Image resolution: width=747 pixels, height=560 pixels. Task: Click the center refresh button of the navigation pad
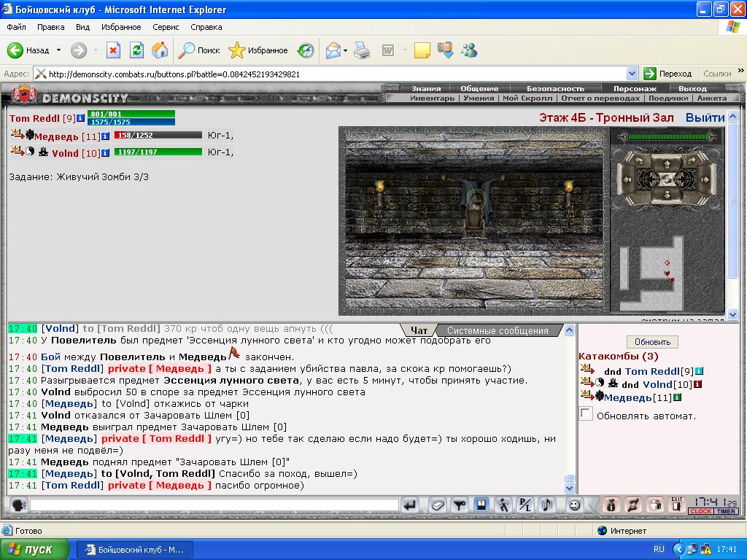[x=667, y=179]
